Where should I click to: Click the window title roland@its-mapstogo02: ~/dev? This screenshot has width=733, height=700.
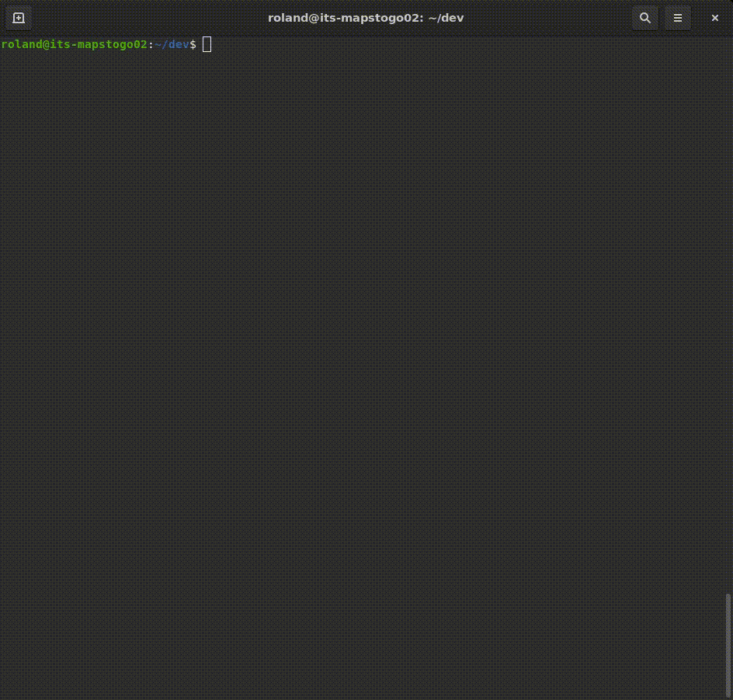[x=366, y=18]
